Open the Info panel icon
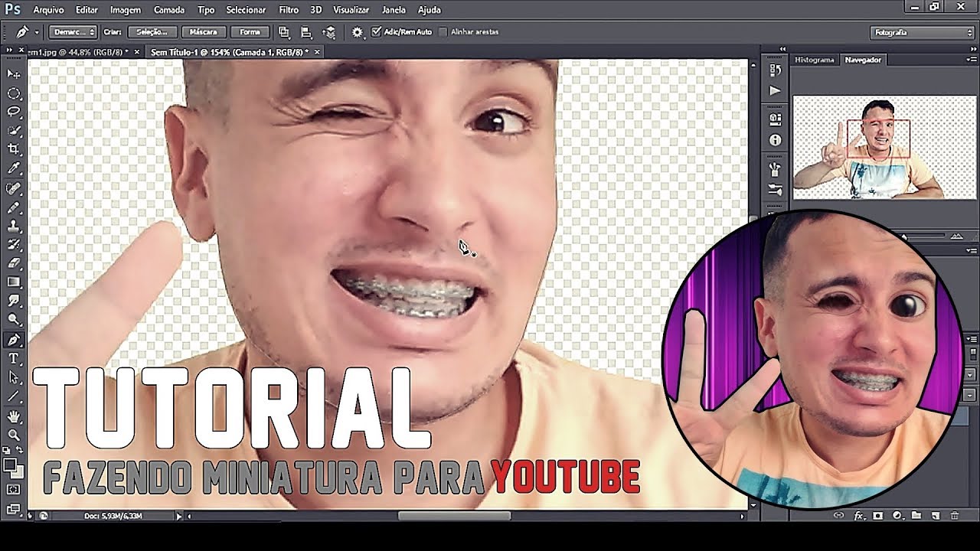Screen dimensions: 980x551 pyautogui.click(x=775, y=140)
